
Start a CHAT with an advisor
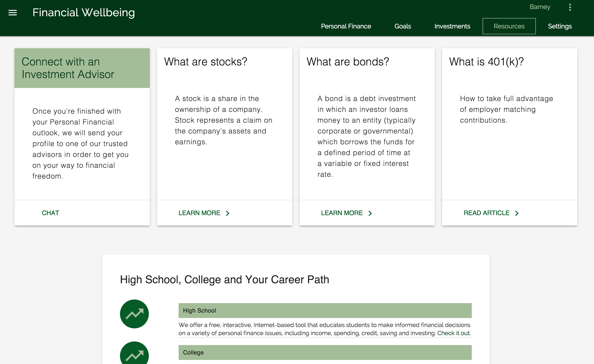(x=50, y=213)
